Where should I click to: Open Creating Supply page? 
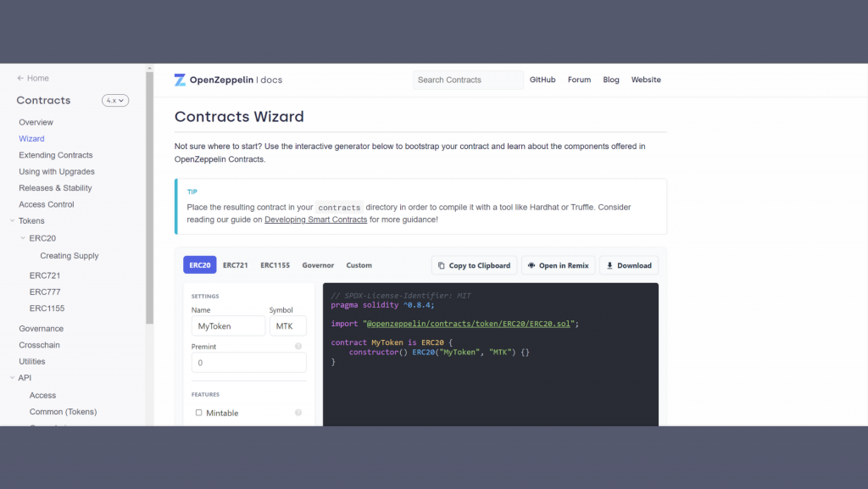(70, 256)
